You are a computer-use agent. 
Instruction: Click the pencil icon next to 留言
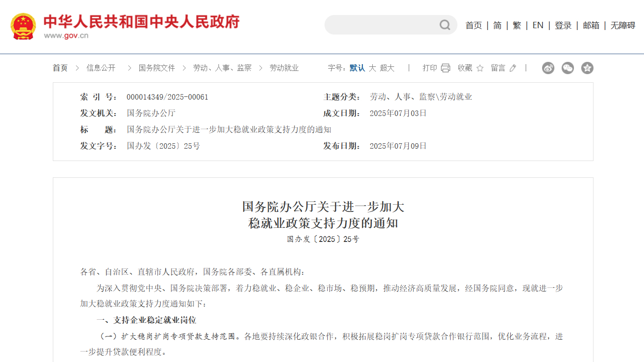pos(513,68)
